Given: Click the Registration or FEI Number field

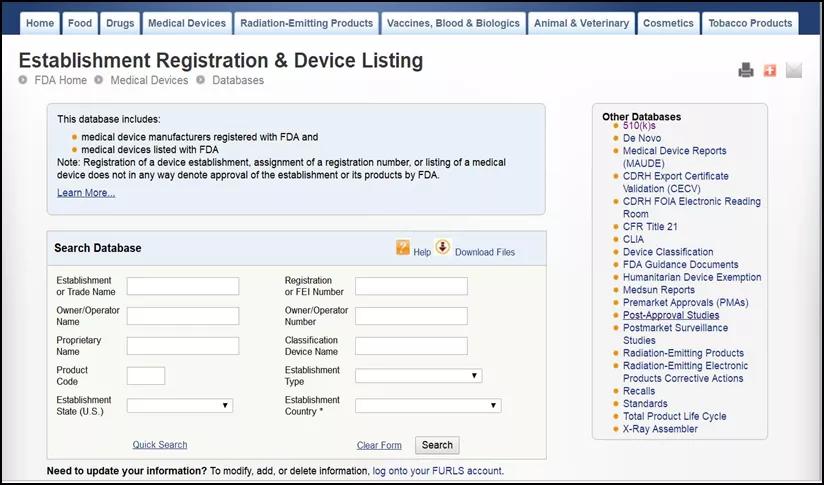Looking at the screenshot, I should tap(411, 286).
